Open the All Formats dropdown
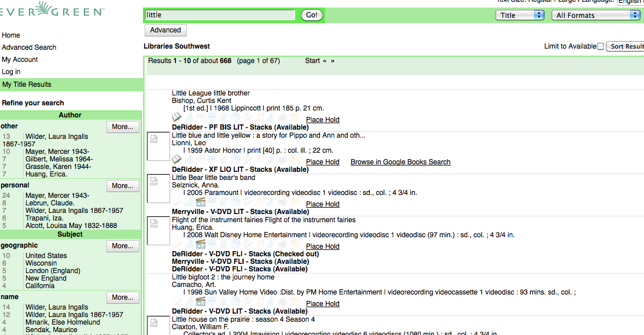 595,16
